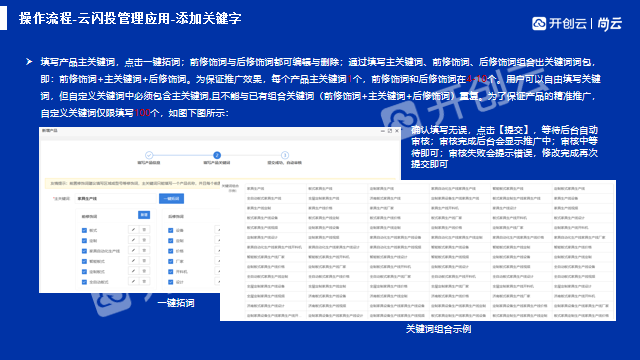Delete the prefix modifier 板式 with trash icon
This screenshot has width=640, height=360.
click(x=144, y=230)
